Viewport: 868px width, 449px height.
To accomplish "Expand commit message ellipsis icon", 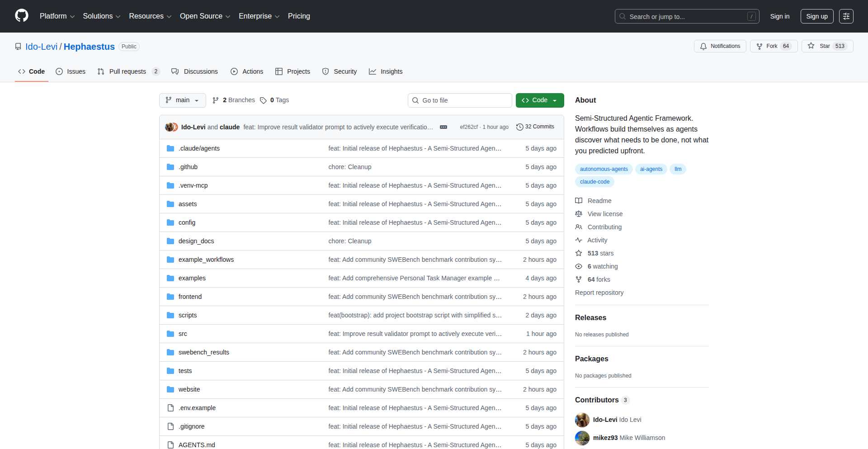I will (443, 127).
